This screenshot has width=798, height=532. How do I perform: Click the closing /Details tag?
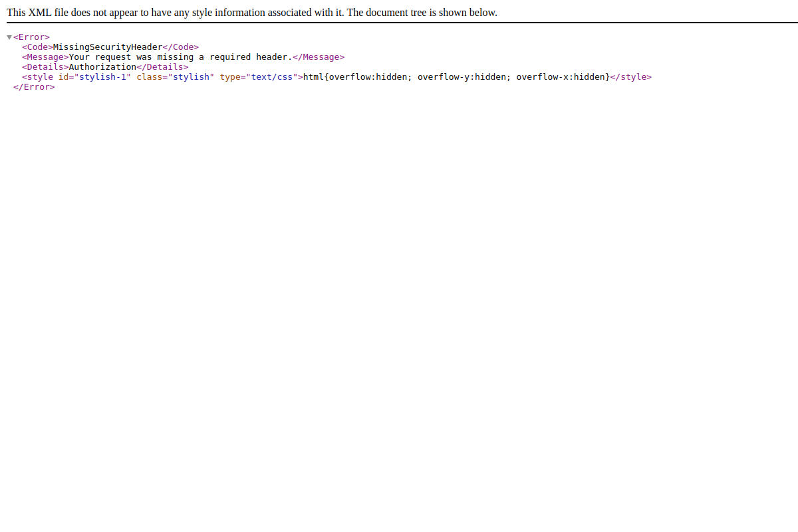click(x=163, y=67)
